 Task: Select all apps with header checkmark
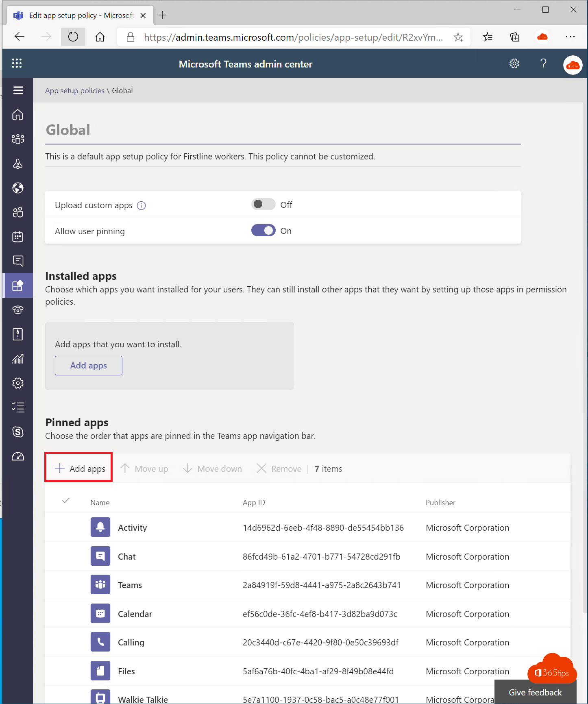pos(66,501)
